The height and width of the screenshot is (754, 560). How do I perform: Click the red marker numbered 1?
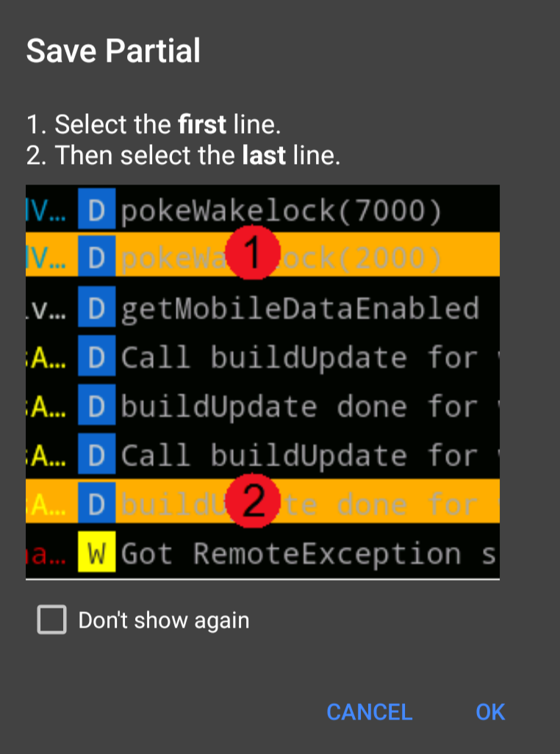[x=254, y=252]
